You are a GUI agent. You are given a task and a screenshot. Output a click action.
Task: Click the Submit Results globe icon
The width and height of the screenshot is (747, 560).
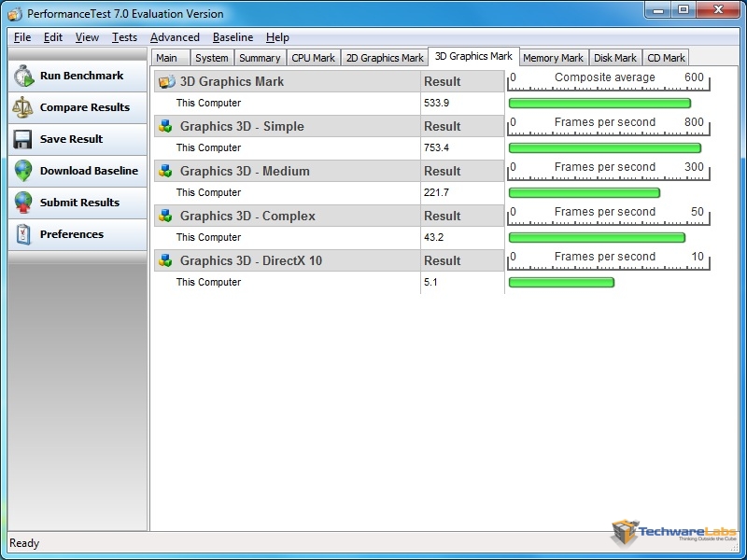(x=23, y=203)
